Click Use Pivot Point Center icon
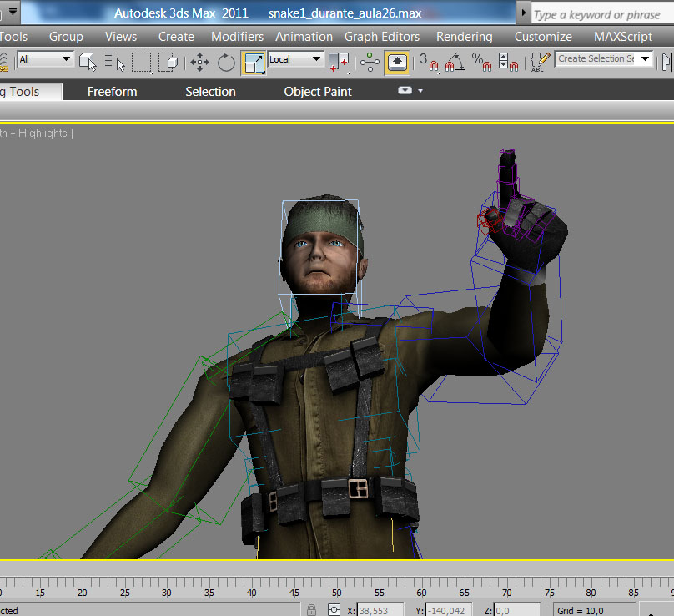Screen dimensions: 674x616 (x=339, y=61)
